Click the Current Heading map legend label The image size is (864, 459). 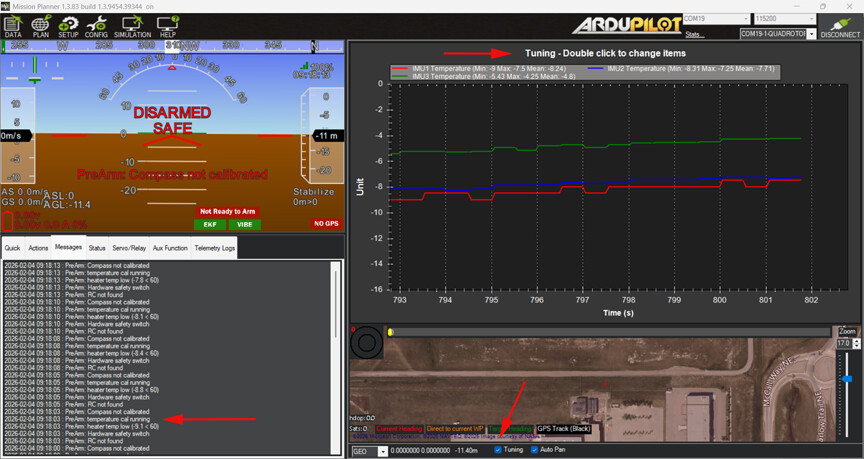pyautogui.click(x=399, y=429)
